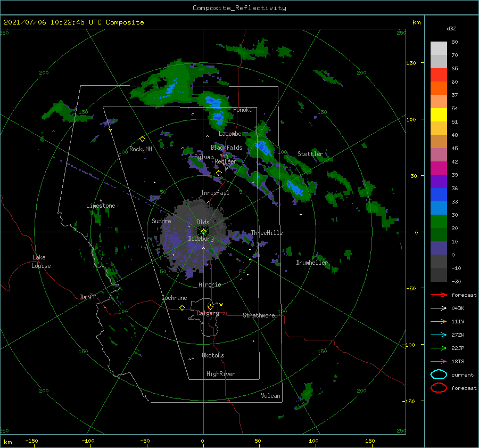Click the Composite_Reflectivity title text
The image size is (479, 448).
click(240, 8)
